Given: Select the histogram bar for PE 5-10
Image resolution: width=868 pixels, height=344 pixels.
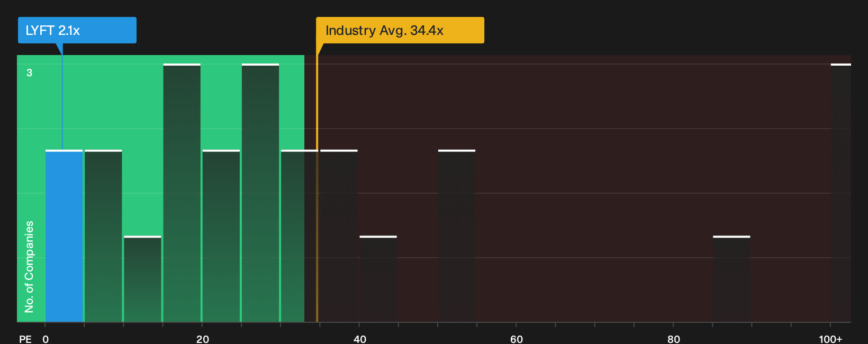Looking at the screenshot, I should coord(103,236).
